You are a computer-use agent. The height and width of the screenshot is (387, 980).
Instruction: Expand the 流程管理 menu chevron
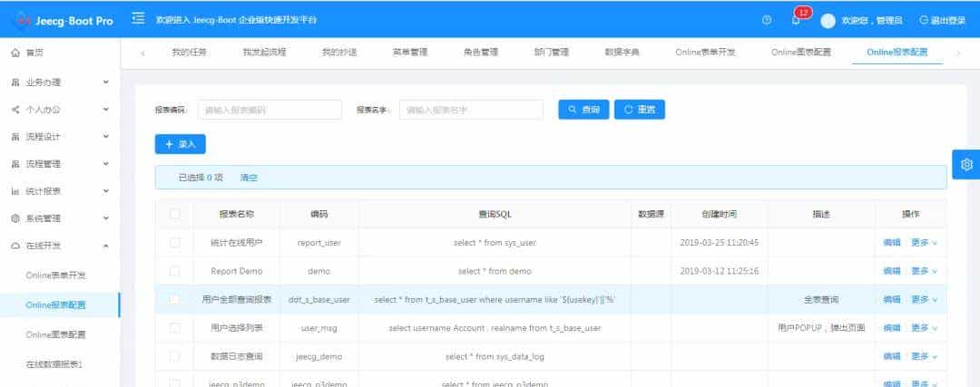point(105,163)
